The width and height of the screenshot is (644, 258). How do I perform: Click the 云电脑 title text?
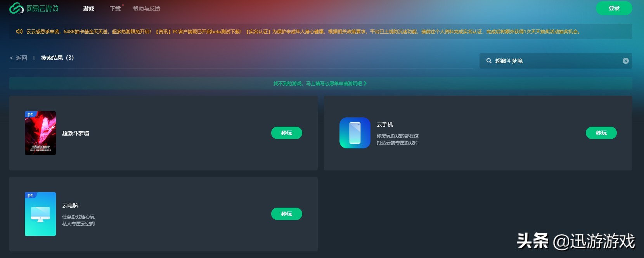pos(70,205)
